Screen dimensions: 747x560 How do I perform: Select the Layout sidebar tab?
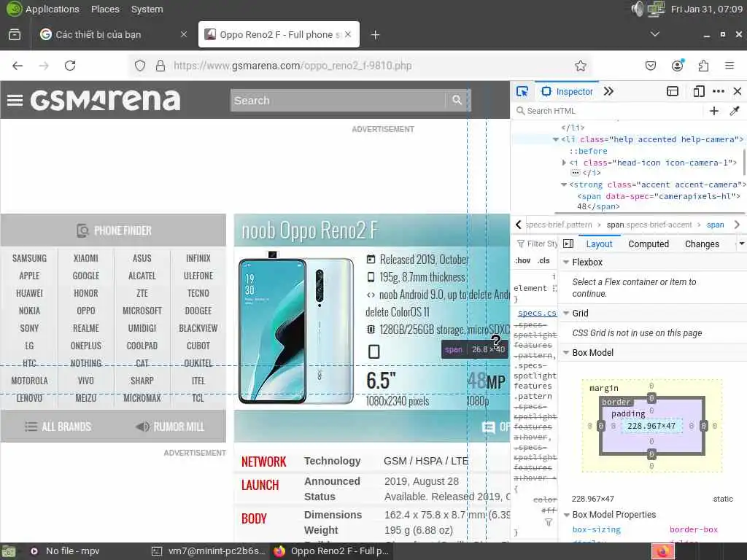[599, 244]
